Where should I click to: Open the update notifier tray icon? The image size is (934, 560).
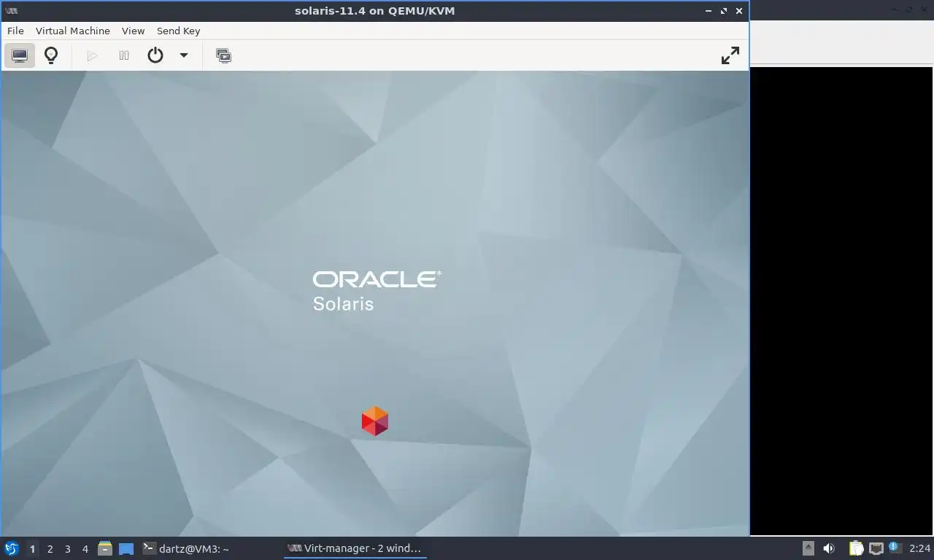895,548
